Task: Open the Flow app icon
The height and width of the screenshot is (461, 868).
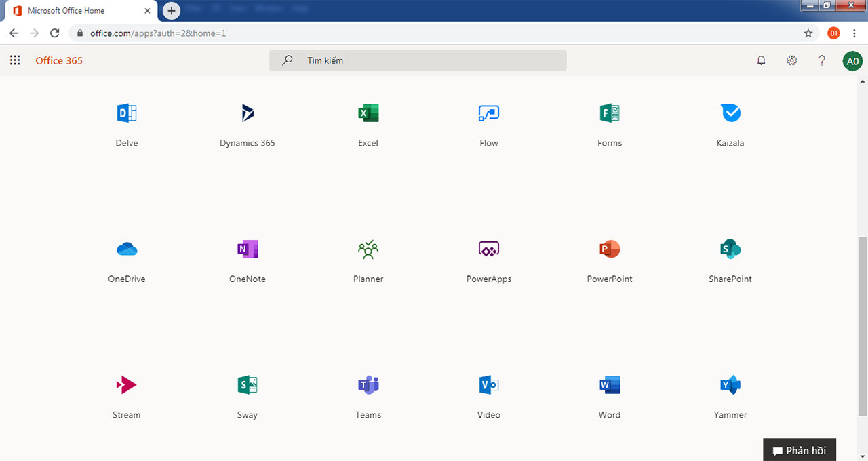Action: [x=489, y=113]
